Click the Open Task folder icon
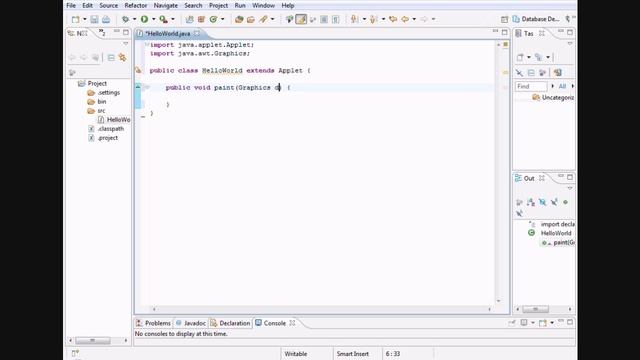Screen dimensions: 640x360 pyautogui.click(x=251, y=19)
